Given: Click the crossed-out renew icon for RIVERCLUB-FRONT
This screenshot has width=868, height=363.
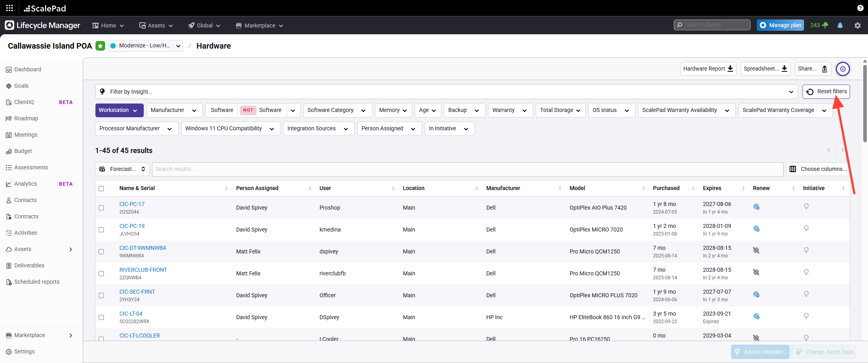Looking at the screenshot, I should pos(756,273).
